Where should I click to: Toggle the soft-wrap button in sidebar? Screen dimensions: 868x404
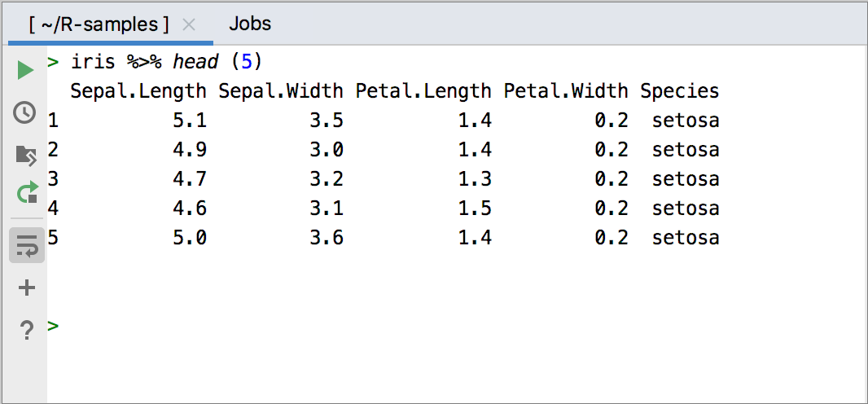click(27, 245)
